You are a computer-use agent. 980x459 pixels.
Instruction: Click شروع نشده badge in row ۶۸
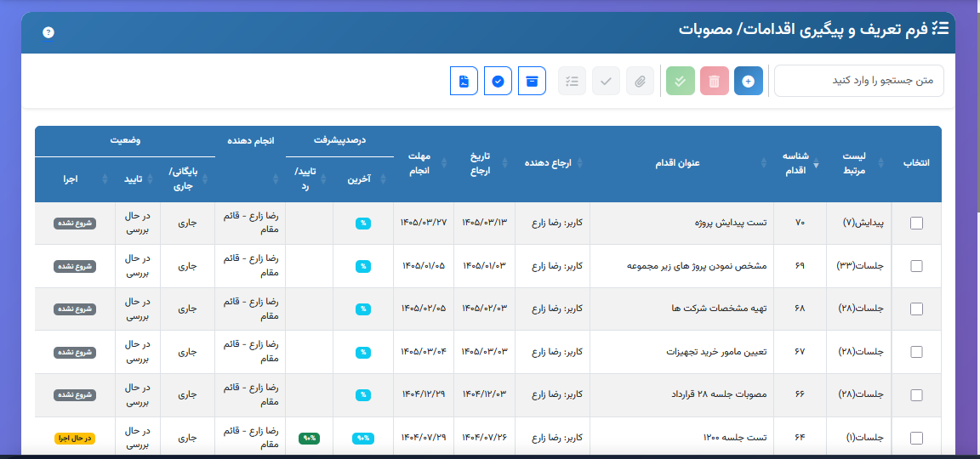[x=75, y=309]
